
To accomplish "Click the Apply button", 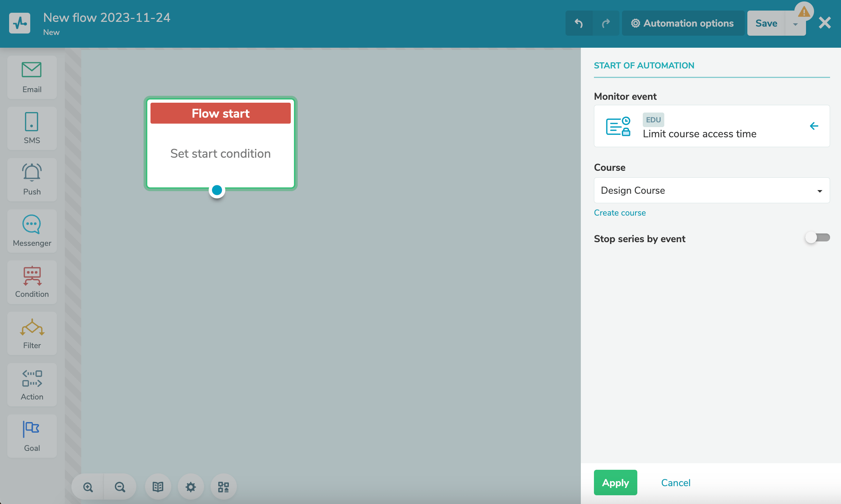I will (615, 483).
